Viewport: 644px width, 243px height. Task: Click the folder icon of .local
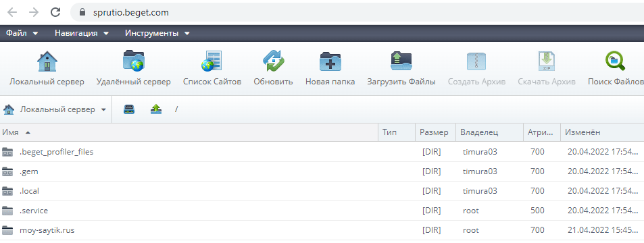[x=7, y=191]
